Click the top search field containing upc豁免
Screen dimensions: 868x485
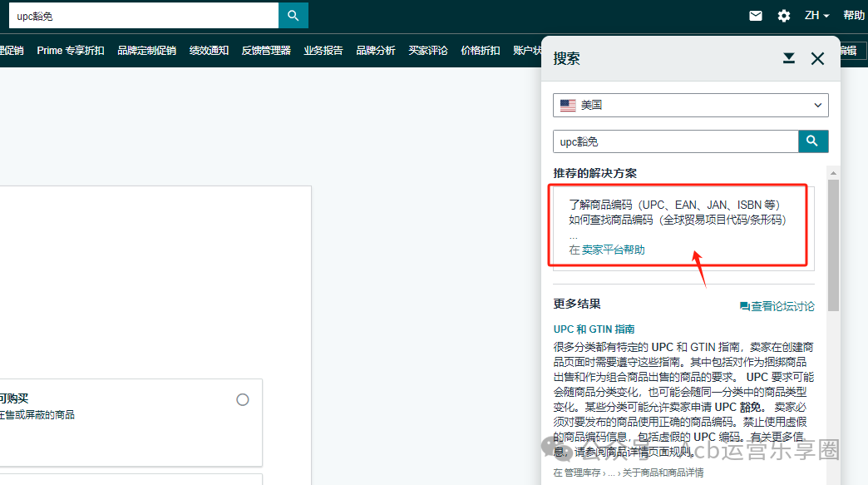(x=144, y=16)
